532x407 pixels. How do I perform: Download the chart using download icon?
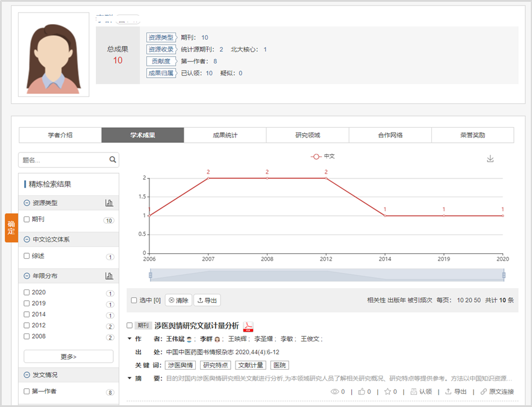pyautogui.click(x=490, y=159)
